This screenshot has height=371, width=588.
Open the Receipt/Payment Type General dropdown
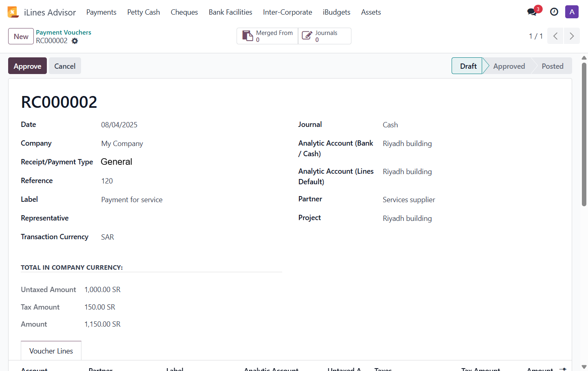[x=116, y=162]
